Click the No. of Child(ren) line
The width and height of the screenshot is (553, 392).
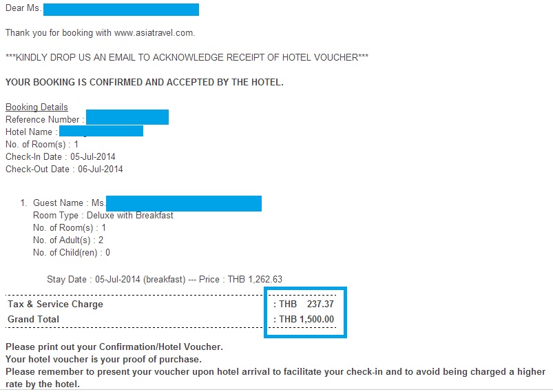[x=72, y=253]
